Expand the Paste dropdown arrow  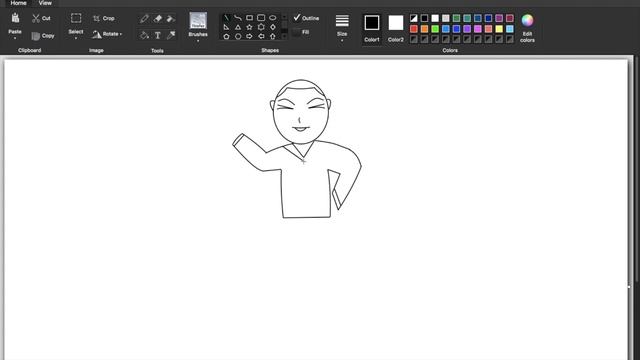(15, 38)
